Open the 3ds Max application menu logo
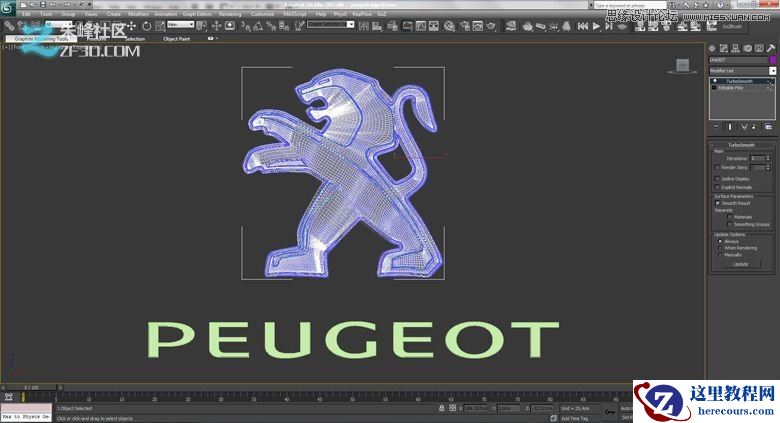The height and width of the screenshot is (423, 780). (x=7, y=7)
